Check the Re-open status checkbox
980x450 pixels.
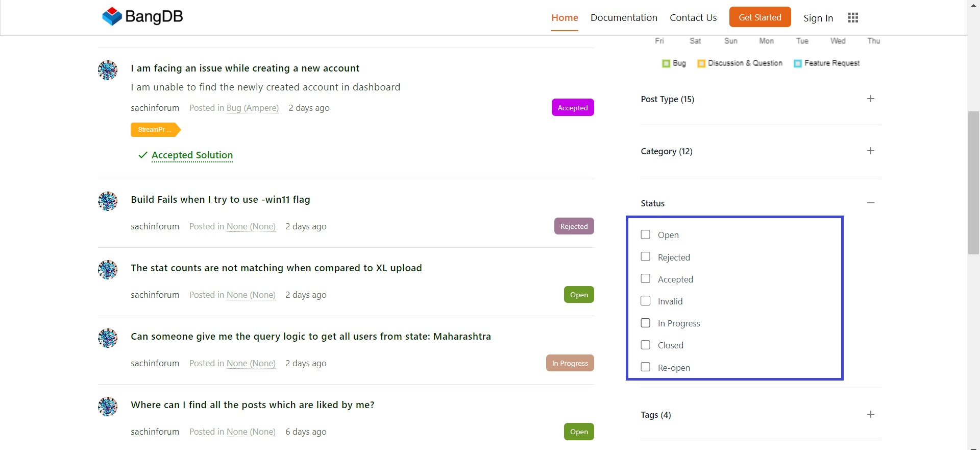point(646,367)
